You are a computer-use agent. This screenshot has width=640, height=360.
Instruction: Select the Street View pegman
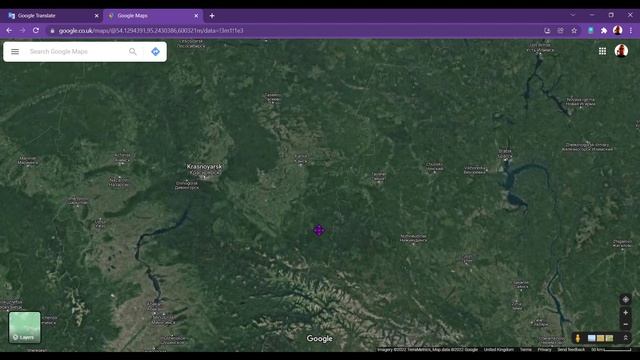click(x=578, y=338)
